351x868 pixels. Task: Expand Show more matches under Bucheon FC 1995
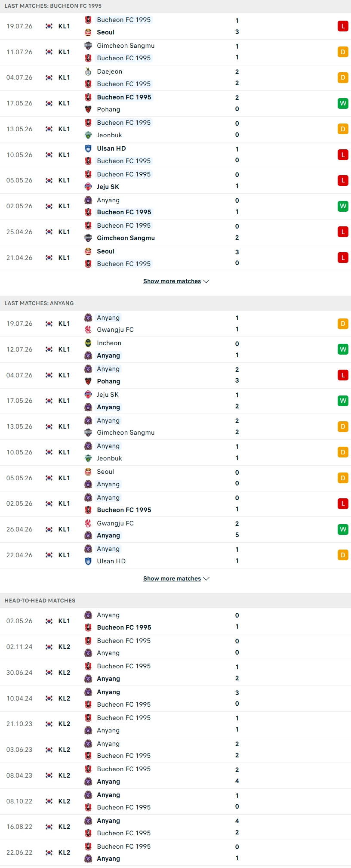coord(172,281)
